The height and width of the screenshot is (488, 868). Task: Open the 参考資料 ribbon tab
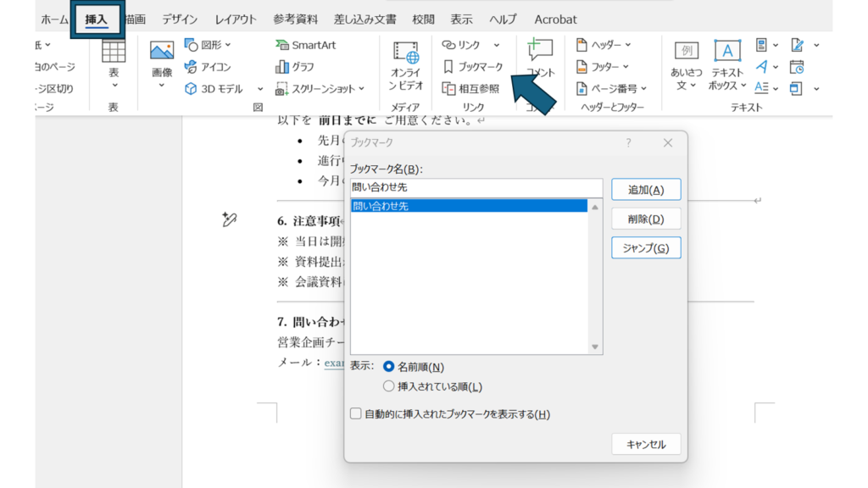297,19
